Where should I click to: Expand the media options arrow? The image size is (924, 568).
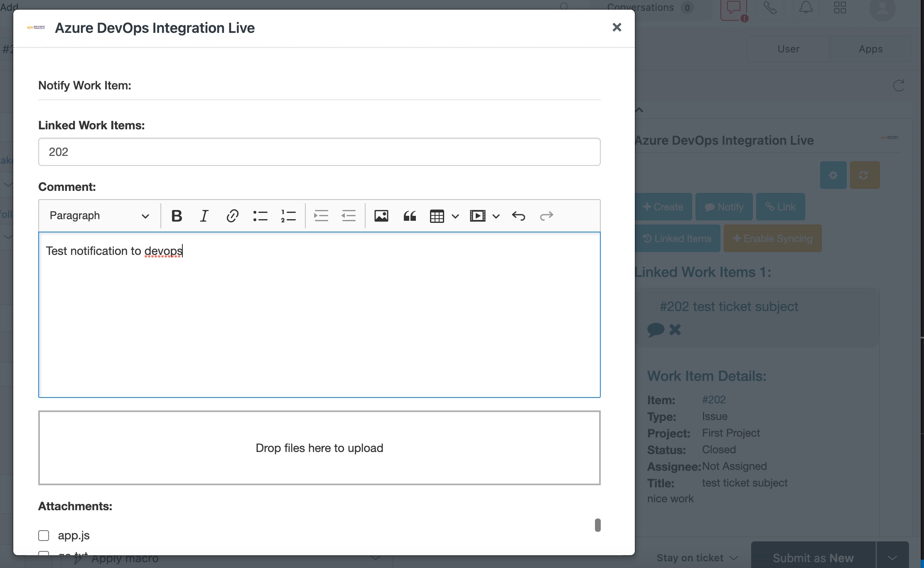pos(496,216)
